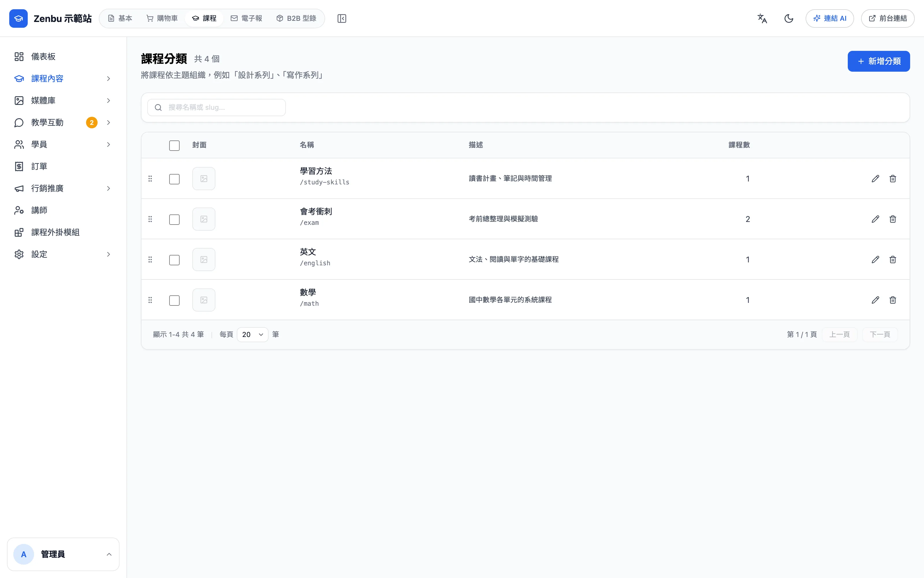
Task: Select all rows with header checkbox
Action: tap(174, 146)
